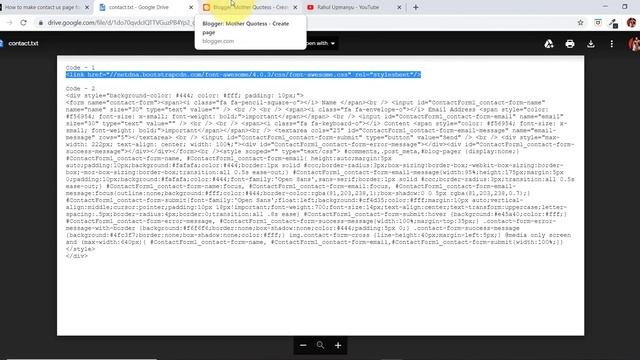Screen dimensions: 640x360
Task: Open the shield extension icon in toolbar
Action: point(598,23)
